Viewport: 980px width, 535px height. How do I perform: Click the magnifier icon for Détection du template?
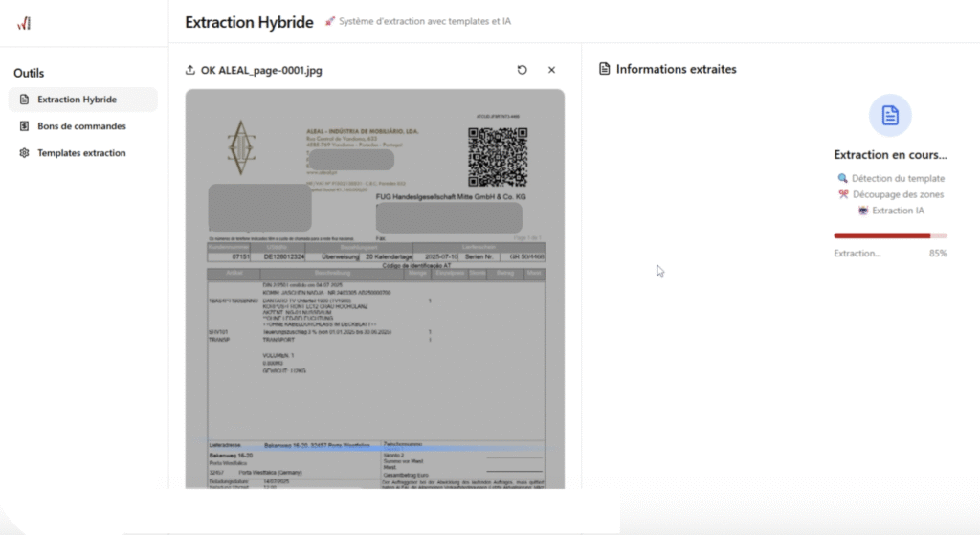tap(842, 178)
